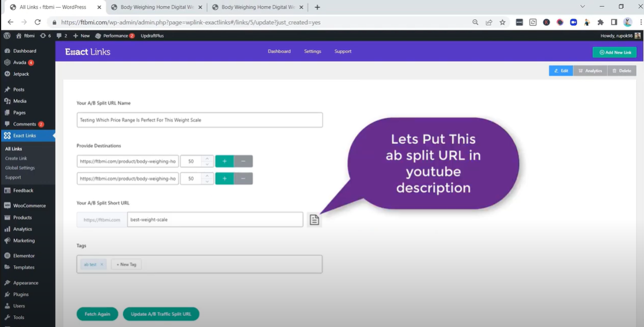Open Settings in the Exact Links header

(313, 52)
